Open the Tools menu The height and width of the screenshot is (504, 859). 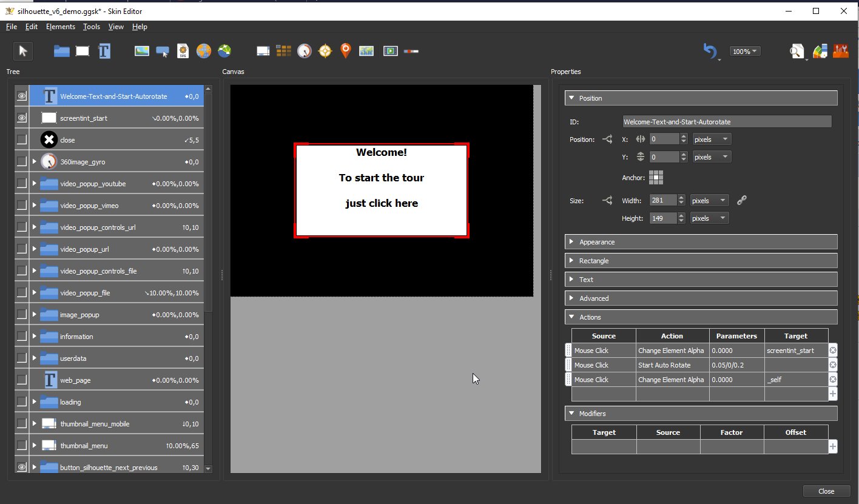(92, 27)
